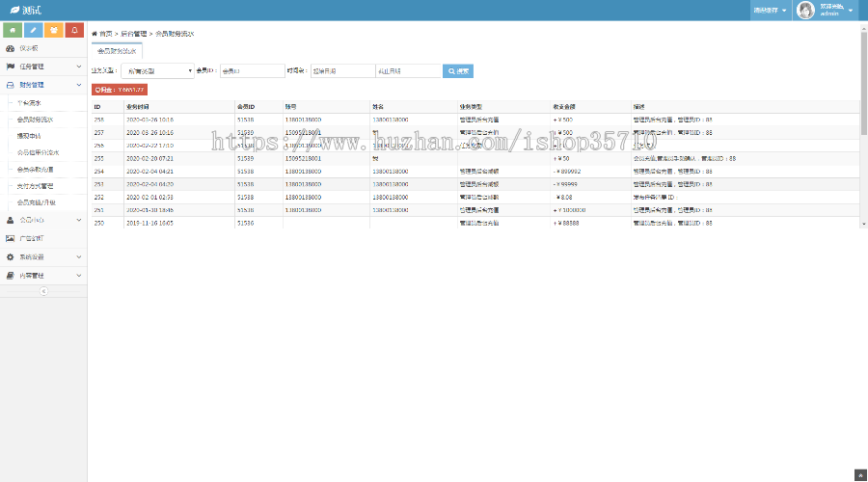Click the green home shortcut button
The width and height of the screenshot is (868, 482).
coord(12,30)
